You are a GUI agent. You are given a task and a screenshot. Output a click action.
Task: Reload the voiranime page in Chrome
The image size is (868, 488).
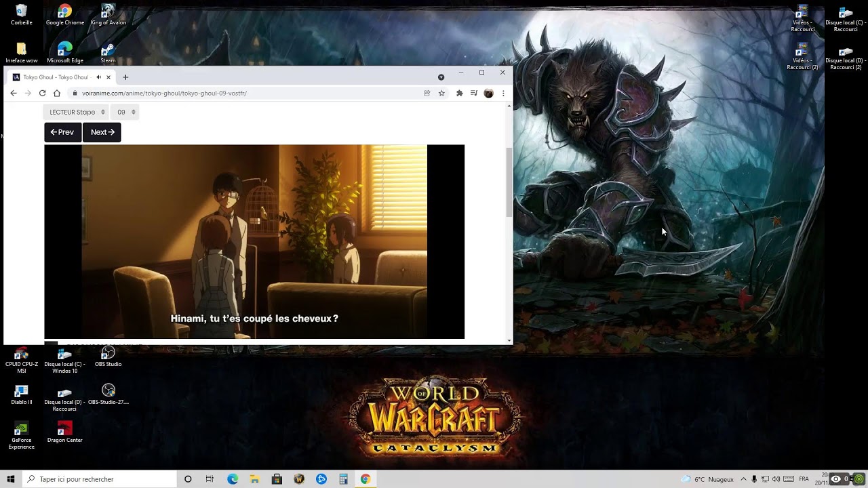(42, 93)
